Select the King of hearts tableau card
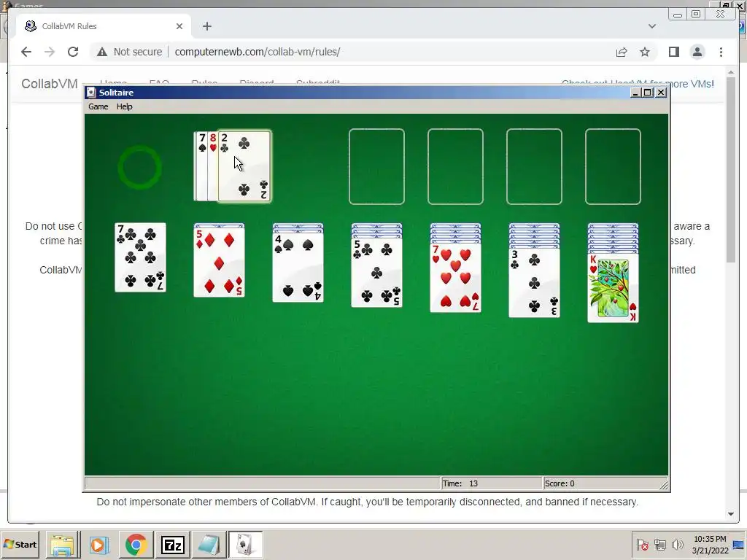 click(x=613, y=289)
